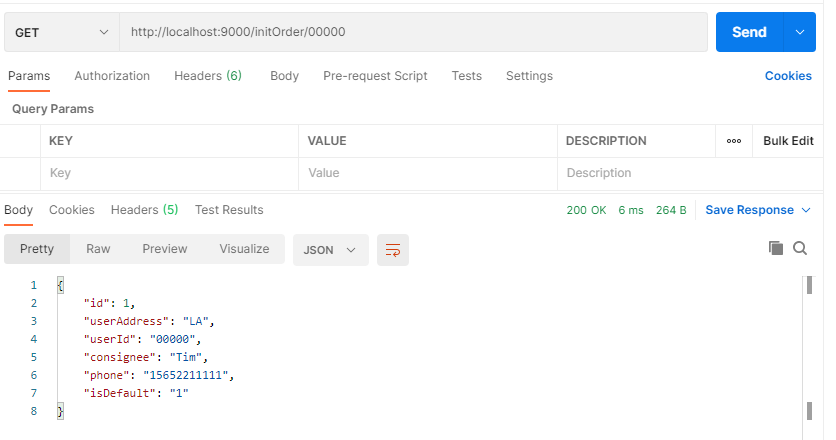This screenshot has width=836, height=440.
Task: Open the response Headers (5) tab
Action: (x=144, y=210)
